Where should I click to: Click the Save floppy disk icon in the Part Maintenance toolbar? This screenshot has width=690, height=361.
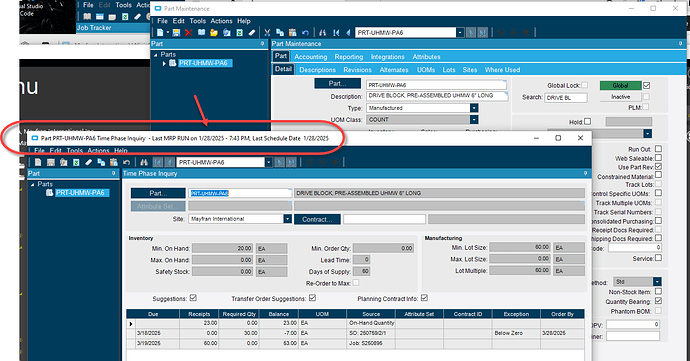176,33
